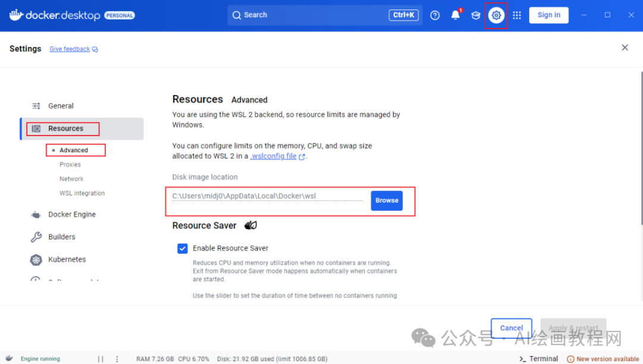
Task: Click the Disk image location label
Action: pos(205,177)
